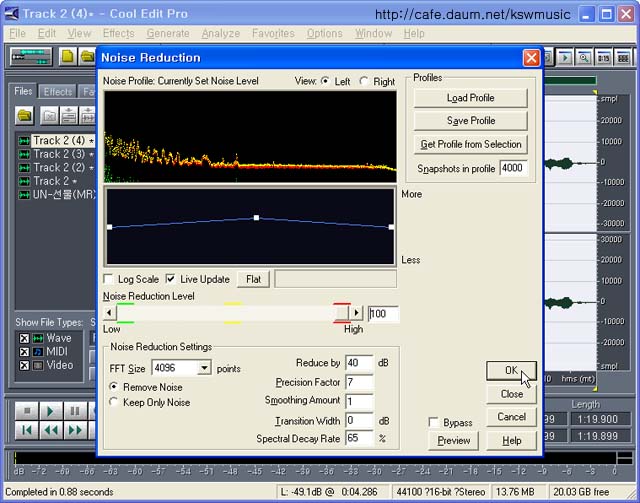This screenshot has height=503, width=640.
Task: Select Right channel view radio
Action: tap(363, 81)
